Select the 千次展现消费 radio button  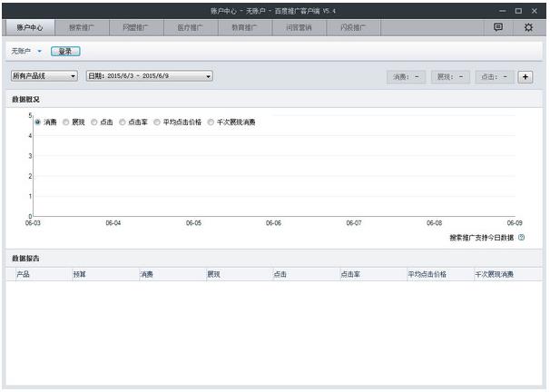[x=211, y=122]
